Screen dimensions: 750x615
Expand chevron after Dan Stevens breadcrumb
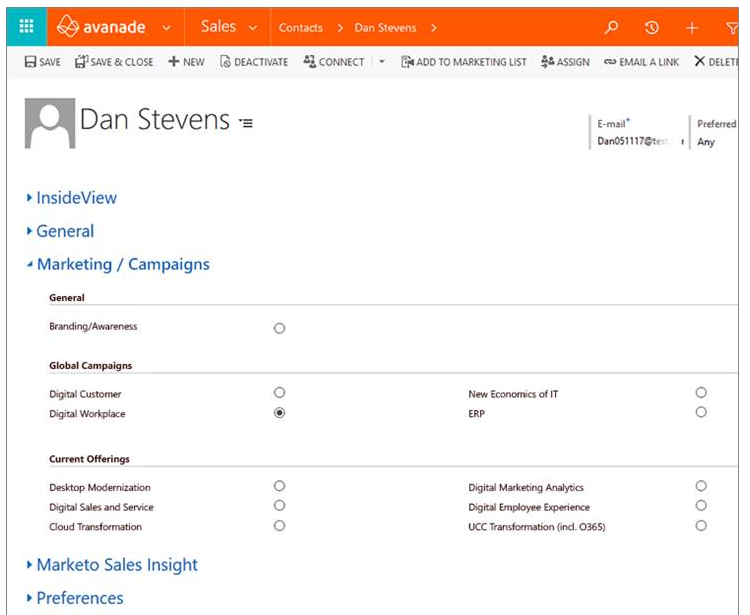point(433,28)
